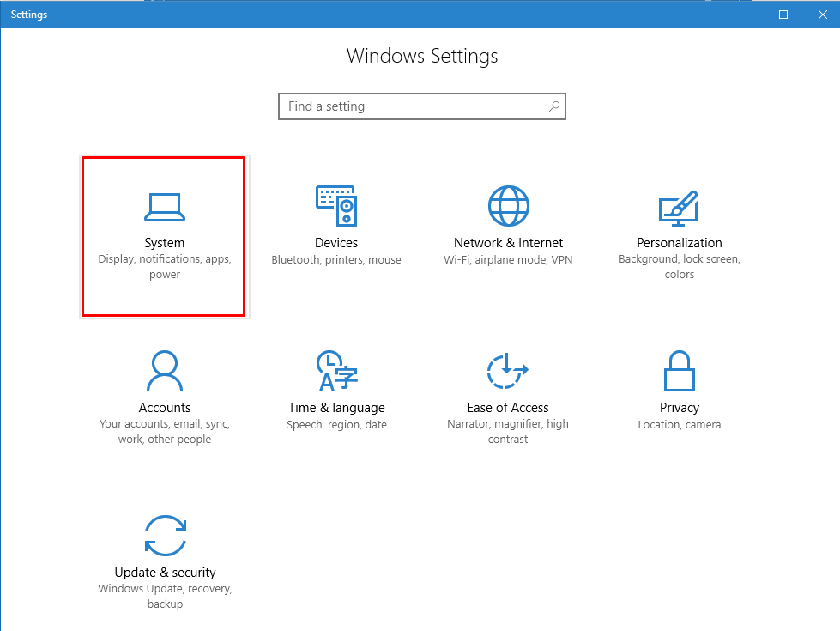
Task: Click 'Windows Update, recovery, backup' description
Action: (x=165, y=596)
